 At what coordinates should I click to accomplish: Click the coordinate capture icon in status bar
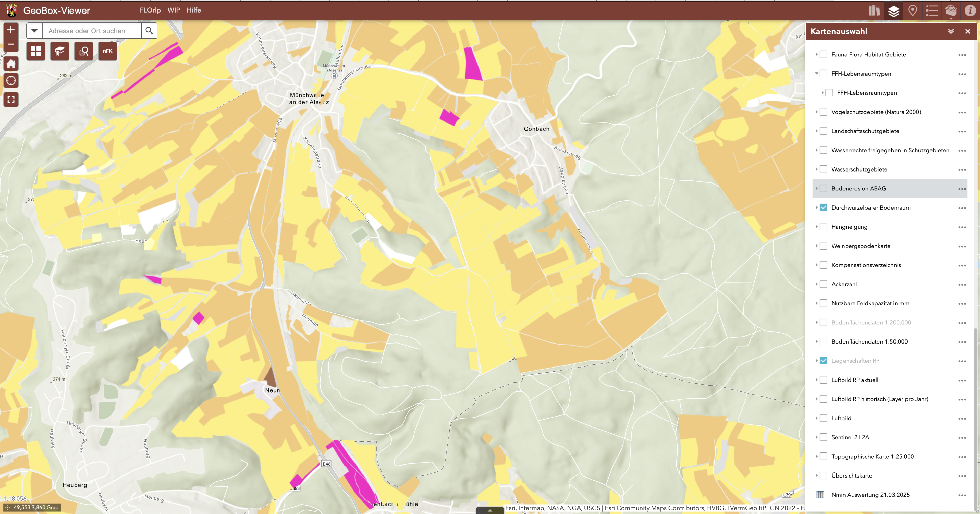click(7, 507)
